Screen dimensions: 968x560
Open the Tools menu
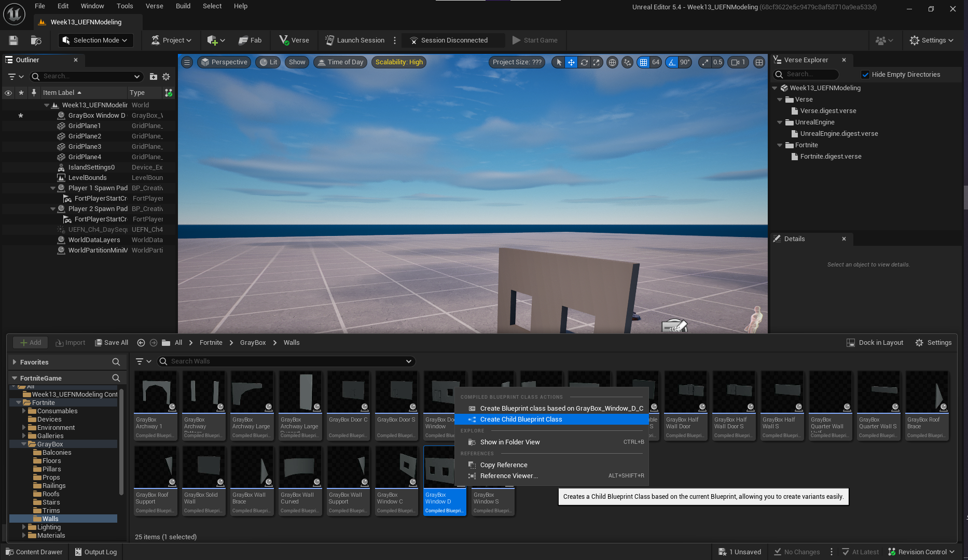point(125,6)
